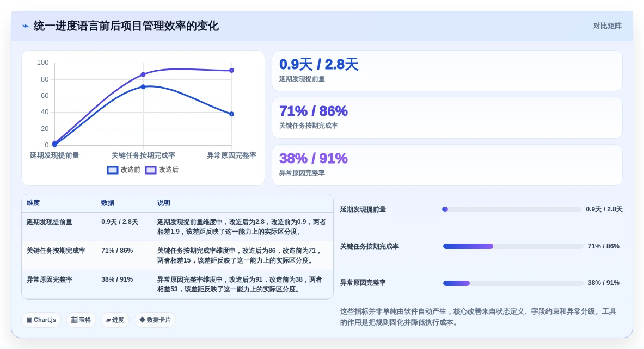
Task: Click the description mentioning 相差53
Action: pos(240,284)
